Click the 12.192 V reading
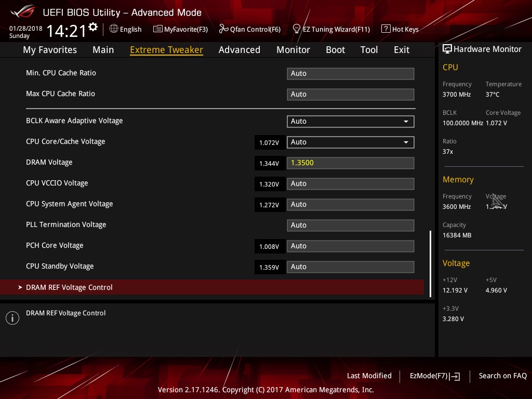Viewport: 532px width, 399px height. [x=455, y=290]
